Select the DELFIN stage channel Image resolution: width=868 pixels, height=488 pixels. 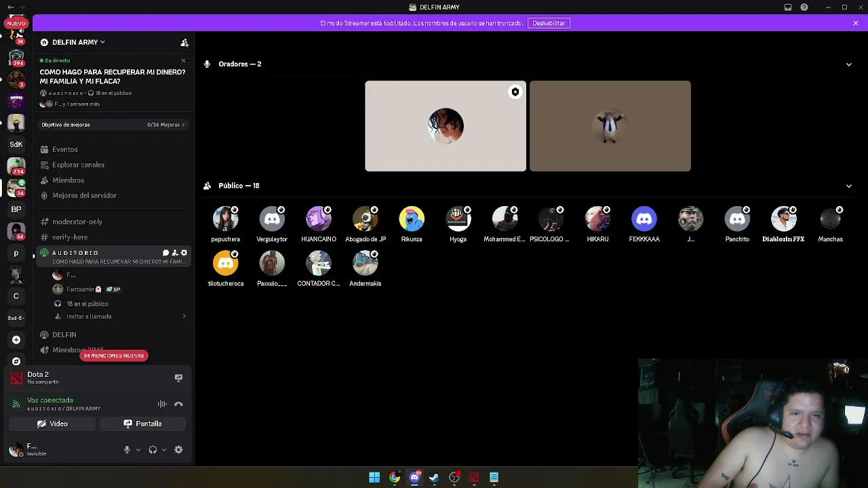click(x=64, y=335)
